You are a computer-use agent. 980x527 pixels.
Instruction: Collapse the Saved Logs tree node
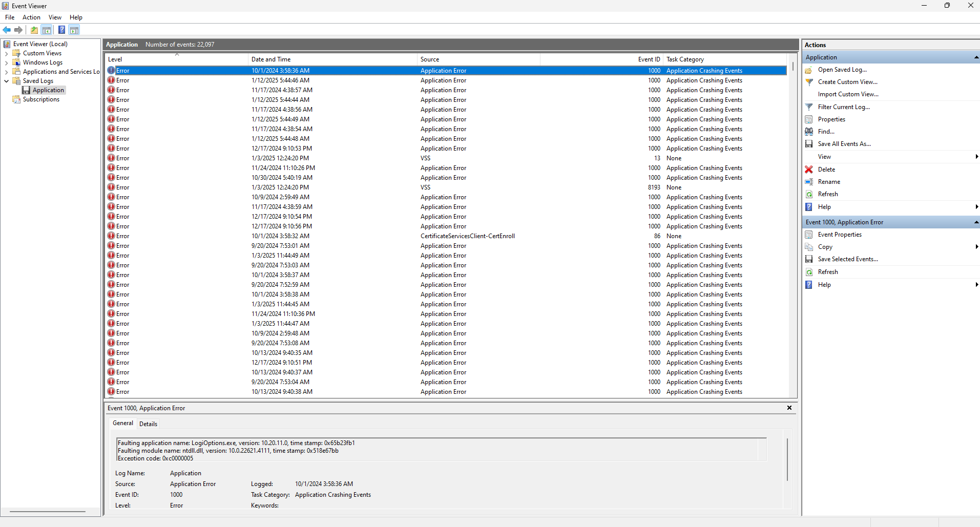coord(6,81)
